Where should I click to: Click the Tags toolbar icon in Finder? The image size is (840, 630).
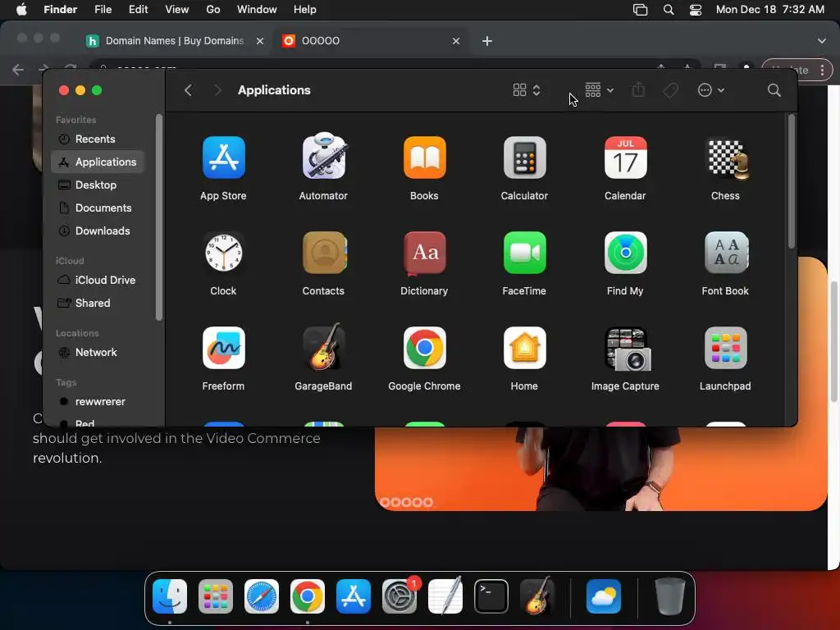pos(670,90)
